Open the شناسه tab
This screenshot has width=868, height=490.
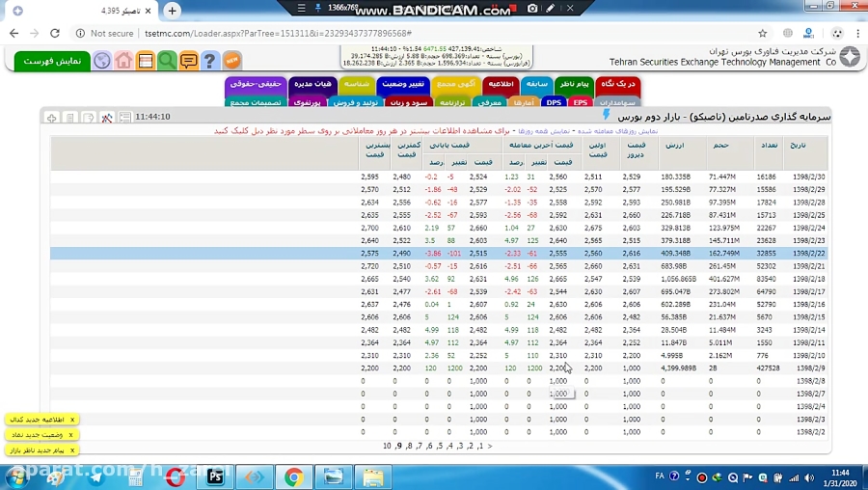[x=357, y=84]
